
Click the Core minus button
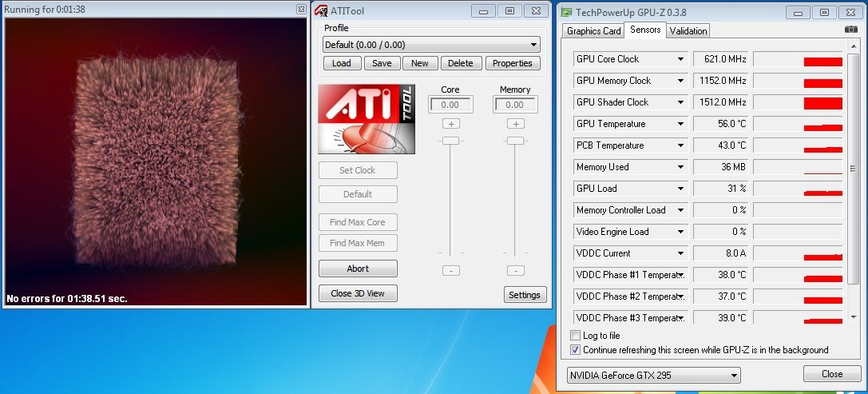[451, 271]
